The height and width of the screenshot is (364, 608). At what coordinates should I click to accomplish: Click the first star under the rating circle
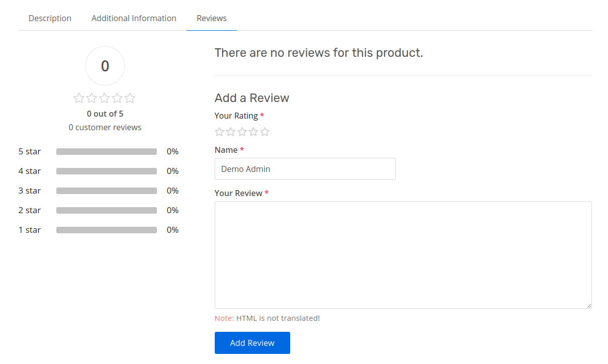[79, 98]
